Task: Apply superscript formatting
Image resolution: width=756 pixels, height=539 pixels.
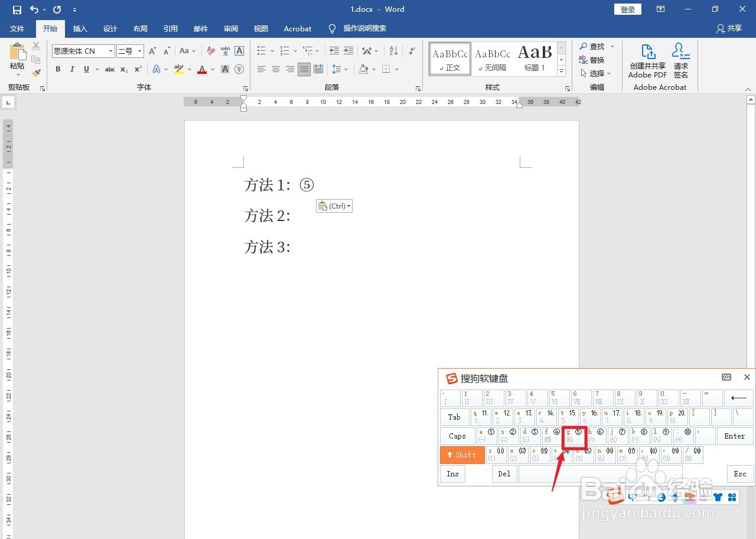Action: pyautogui.click(x=138, y=69)
